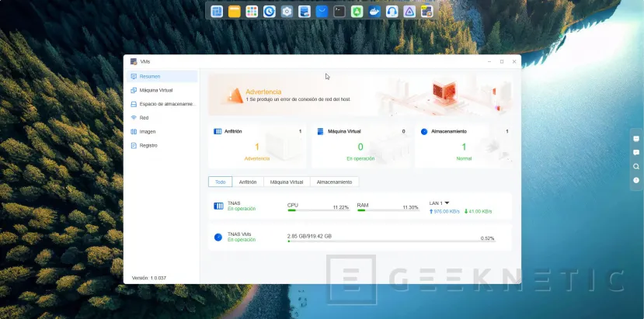Open the terminal icon in the dock
644x319 pixels.
pyautogui.click(x=339, y=12)
